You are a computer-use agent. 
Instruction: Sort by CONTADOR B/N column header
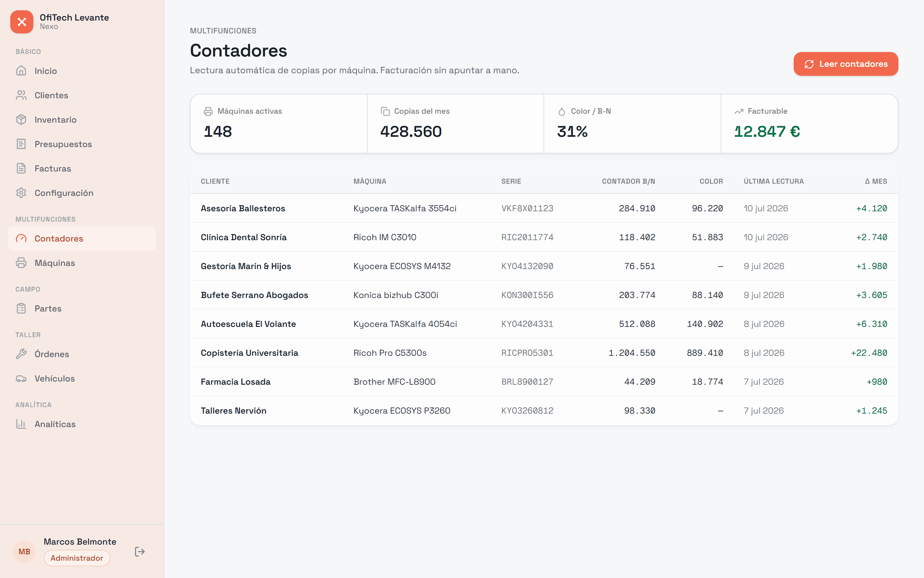[x=629, y=181]
